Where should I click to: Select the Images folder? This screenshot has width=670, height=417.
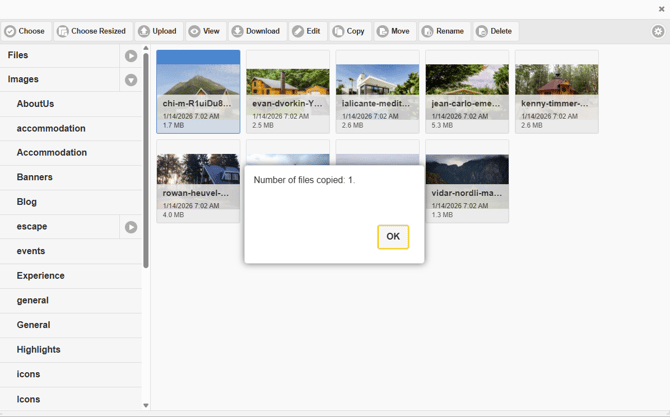click(60, 79)
